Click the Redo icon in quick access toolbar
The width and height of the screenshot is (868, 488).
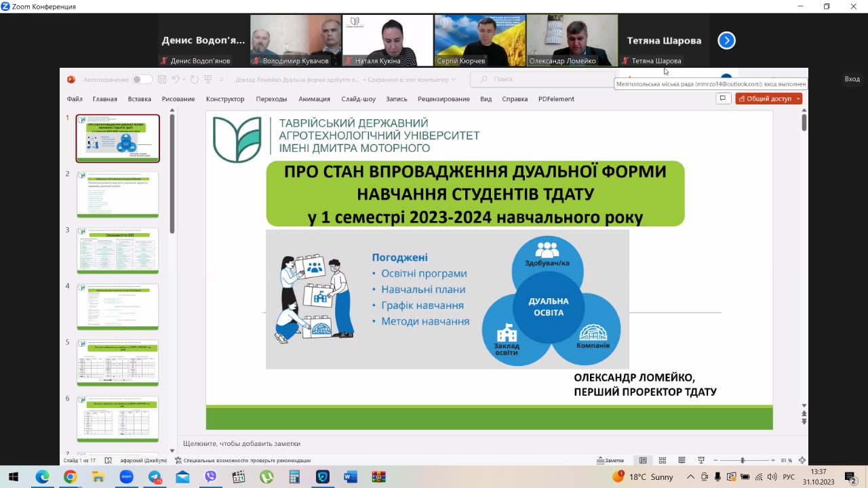pyautogui.click(x=195, y=79)
